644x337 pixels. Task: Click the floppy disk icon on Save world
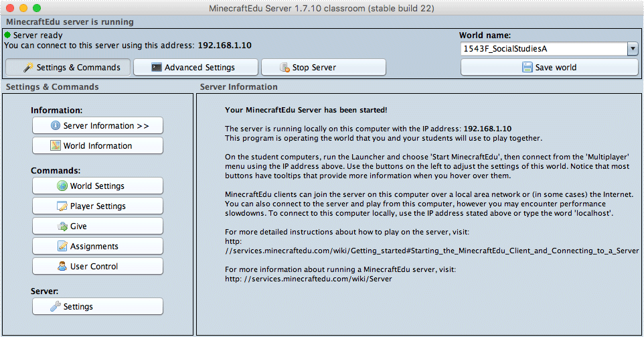[528, 68]
